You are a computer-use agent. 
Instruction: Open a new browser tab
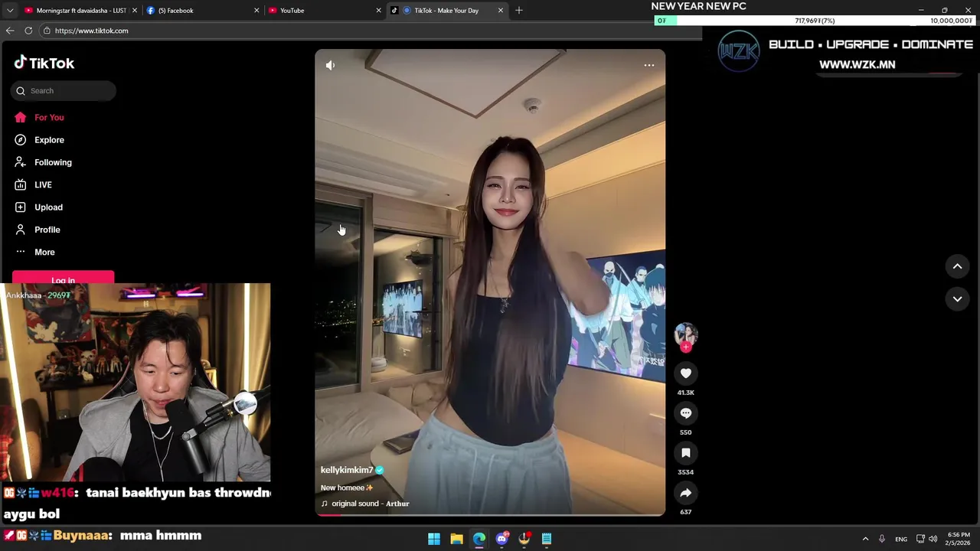coord(519,10)
